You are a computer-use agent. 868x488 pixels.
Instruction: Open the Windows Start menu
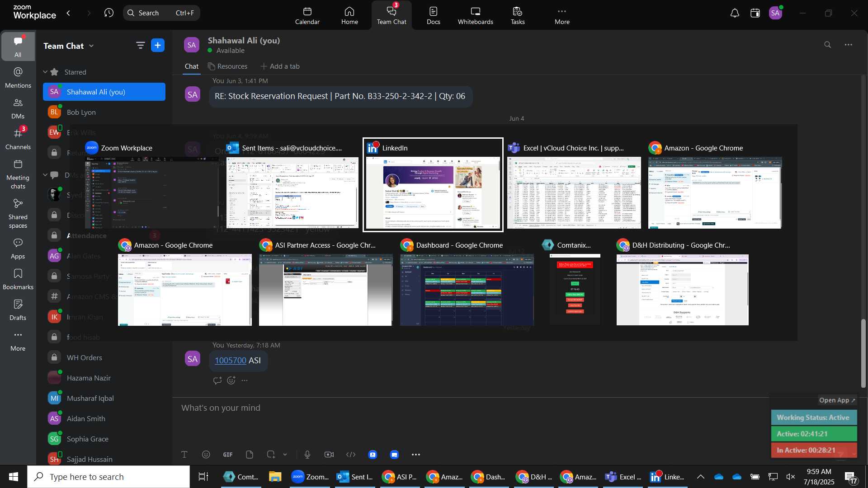[x=14, y=477]
